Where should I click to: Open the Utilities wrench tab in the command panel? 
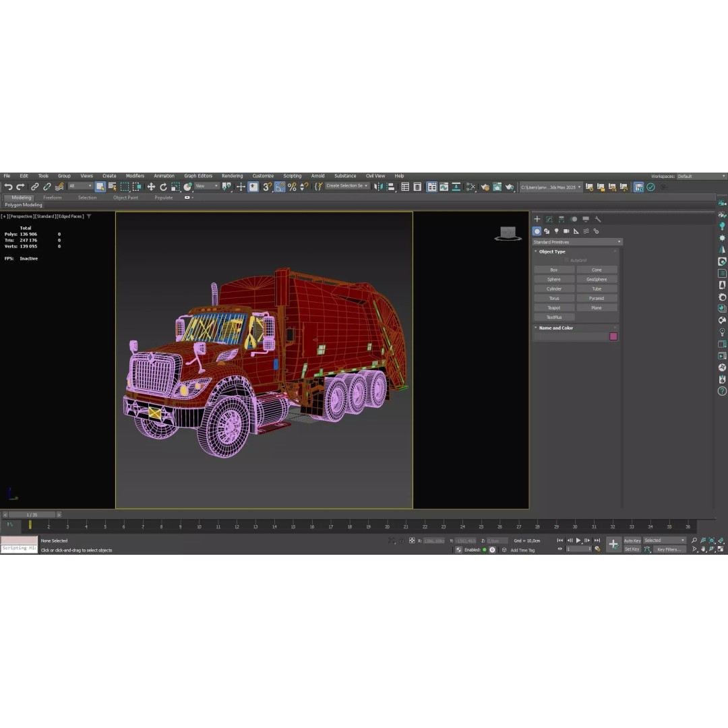598,219
